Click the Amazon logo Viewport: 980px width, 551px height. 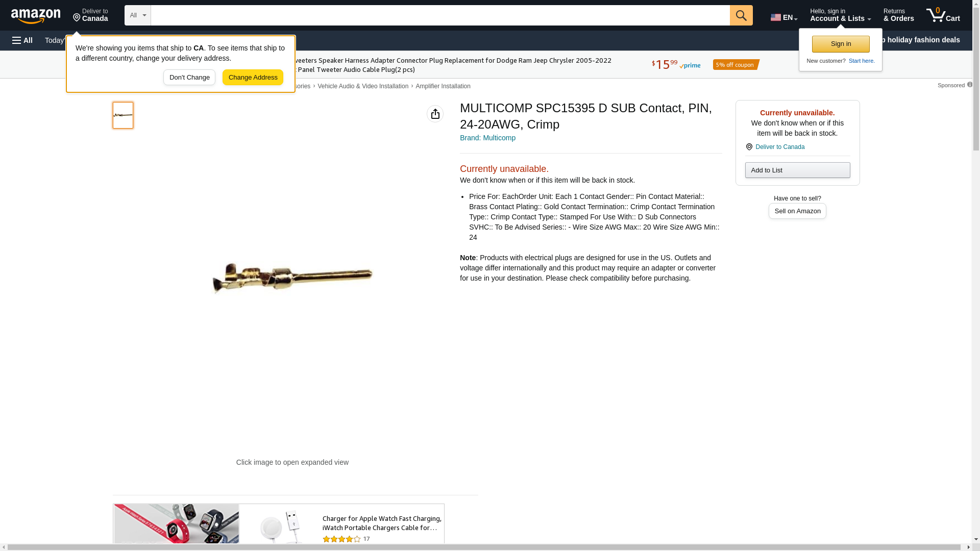point(36,16)
